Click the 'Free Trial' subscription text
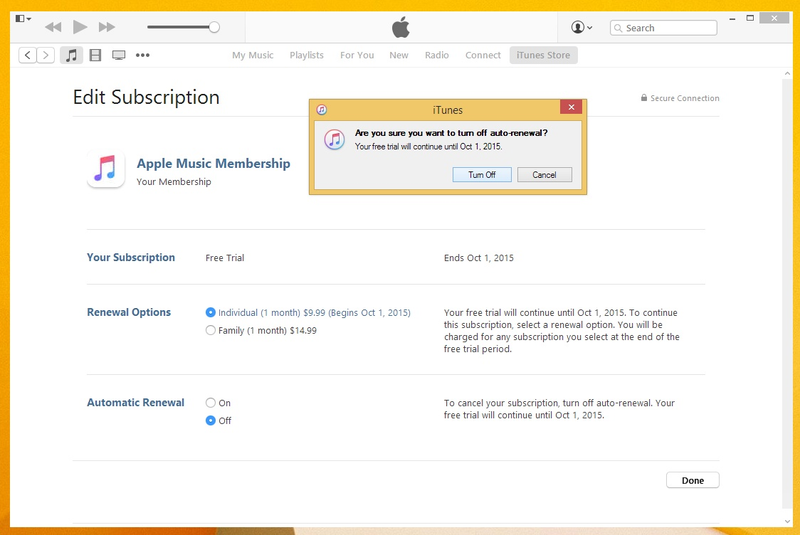Image resolution: width=800 pixels, height=535 pixels. 224,258
